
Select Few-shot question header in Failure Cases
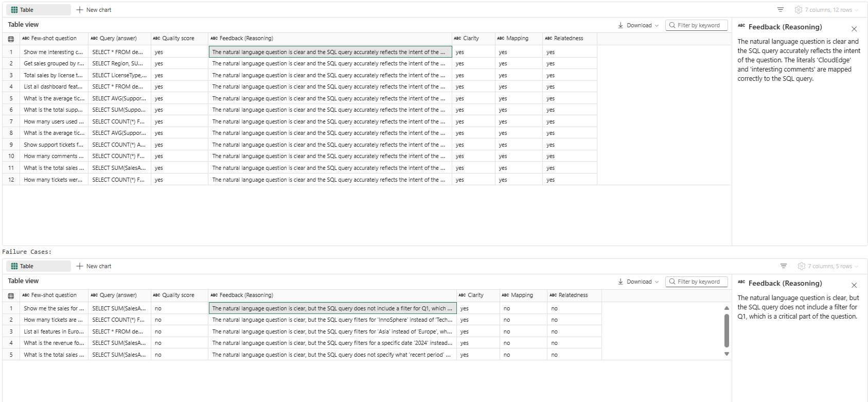[x=54, y=295]
